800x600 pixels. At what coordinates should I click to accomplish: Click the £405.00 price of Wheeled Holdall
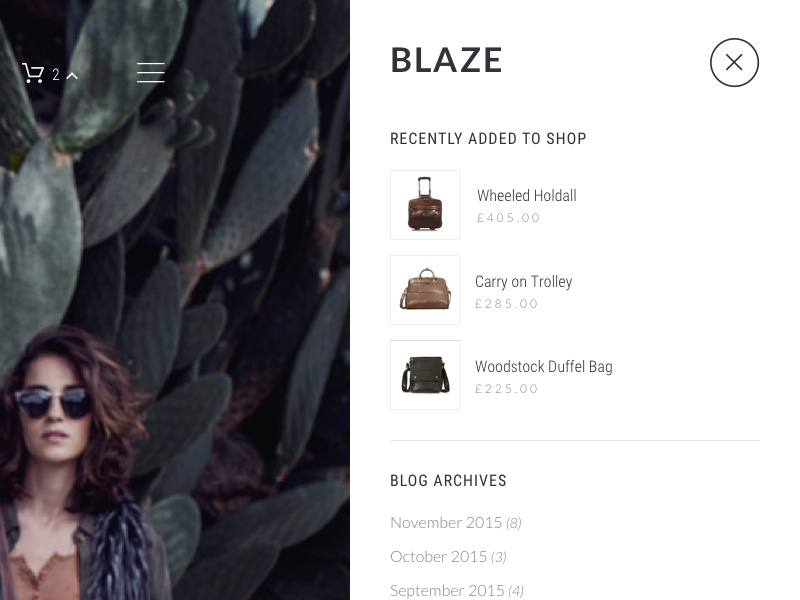(508, 218)
